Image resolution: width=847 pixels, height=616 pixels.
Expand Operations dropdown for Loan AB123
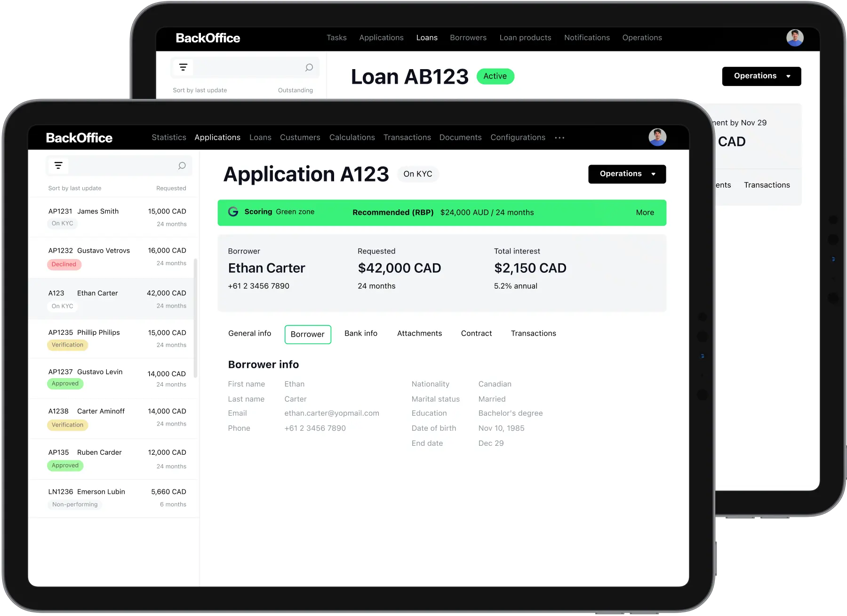point(761,76)
